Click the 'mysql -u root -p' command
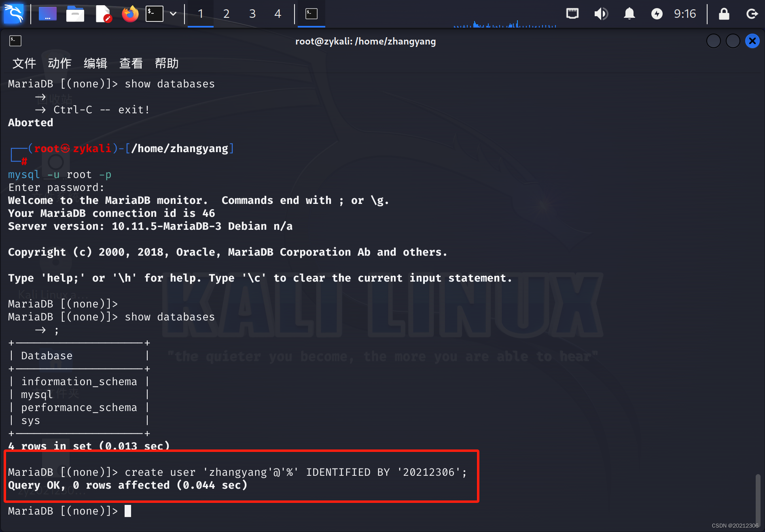The width and height of the screenshot is (765, 532). pos(60,174)
